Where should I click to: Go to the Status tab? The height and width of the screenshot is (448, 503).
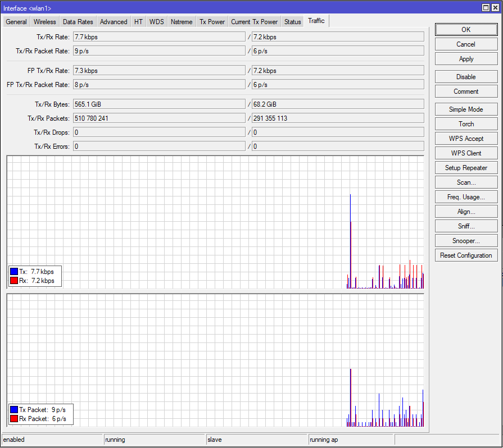292,22
